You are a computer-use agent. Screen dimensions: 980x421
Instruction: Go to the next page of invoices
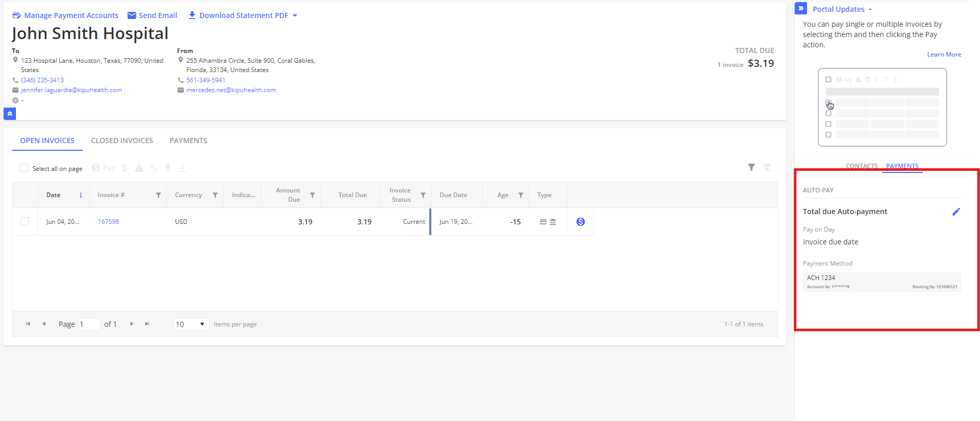coord(132,324)
